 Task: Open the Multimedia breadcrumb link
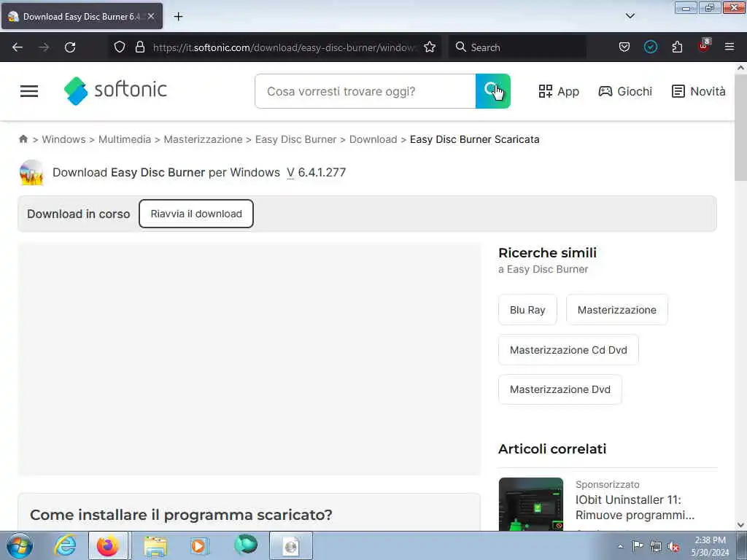coord(124,139)
